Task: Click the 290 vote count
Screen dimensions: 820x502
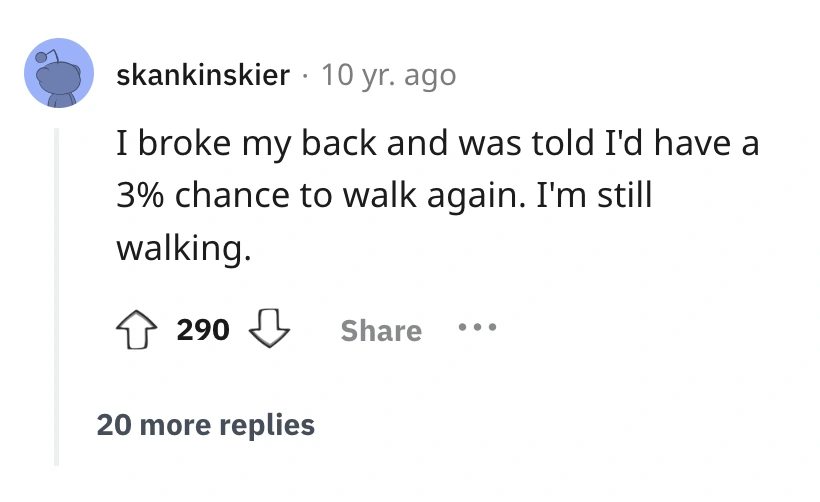Action: click(x=203, y=330)
